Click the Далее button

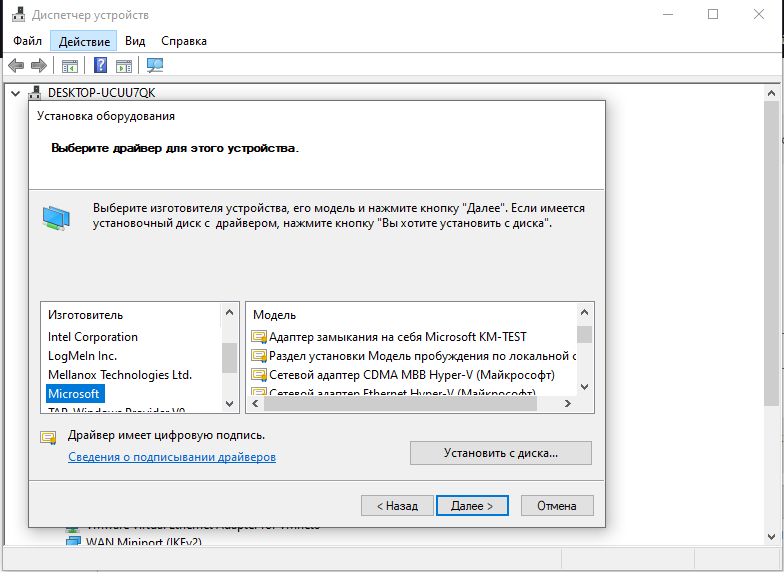[472, 506]
